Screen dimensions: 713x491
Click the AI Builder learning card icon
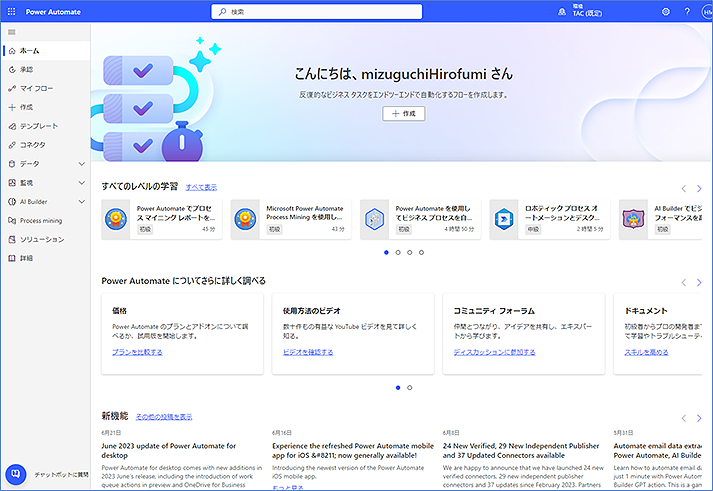pyautogui.click(x=633, y=219)
